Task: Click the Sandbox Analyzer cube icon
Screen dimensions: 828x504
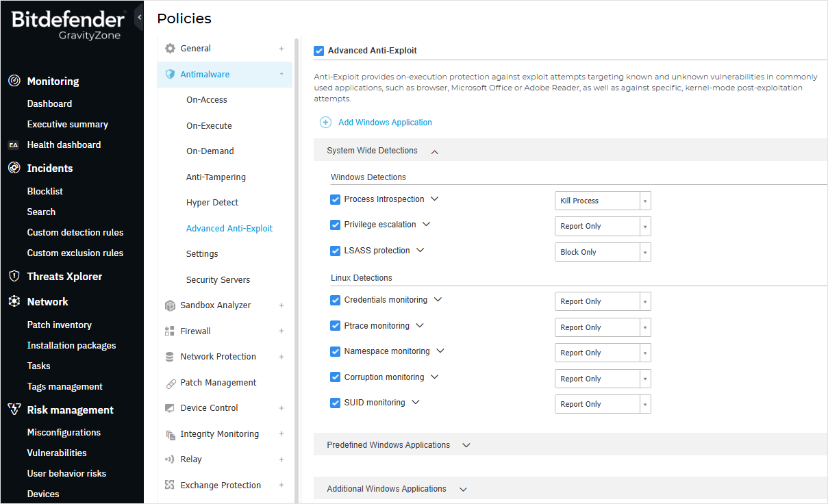Action: tap(170, 305)
